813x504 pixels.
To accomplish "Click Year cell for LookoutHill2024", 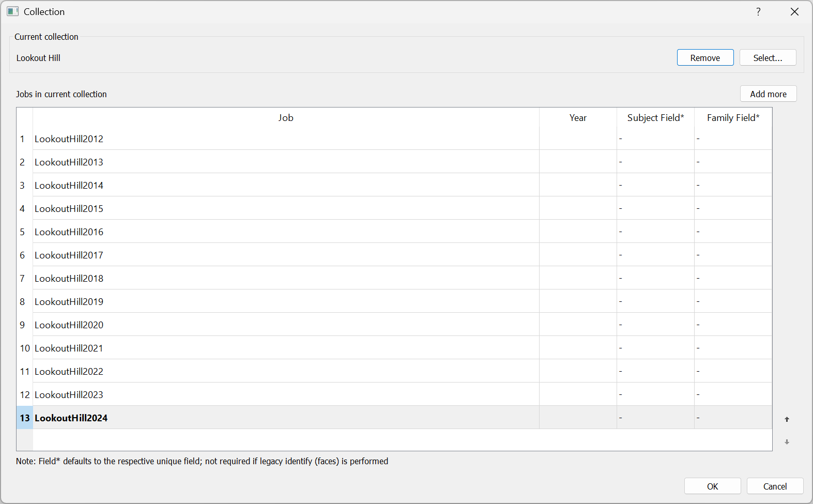I will click(x=578, y=418).
